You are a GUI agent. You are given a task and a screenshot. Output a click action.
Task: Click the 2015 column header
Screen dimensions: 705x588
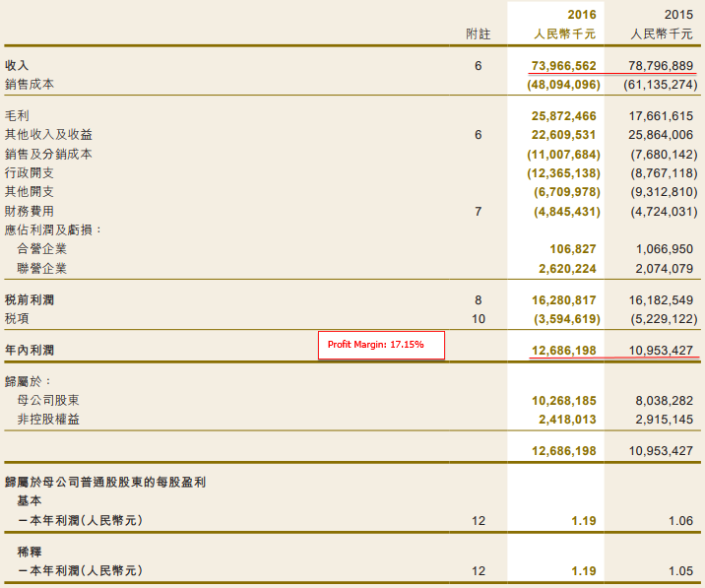click(678, 15)
